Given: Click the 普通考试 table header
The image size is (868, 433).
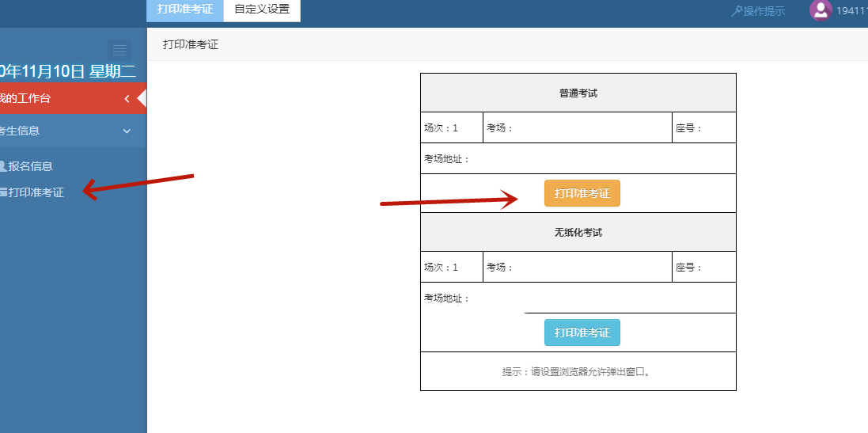Looking at the screenshot, I should click(578, 93).
